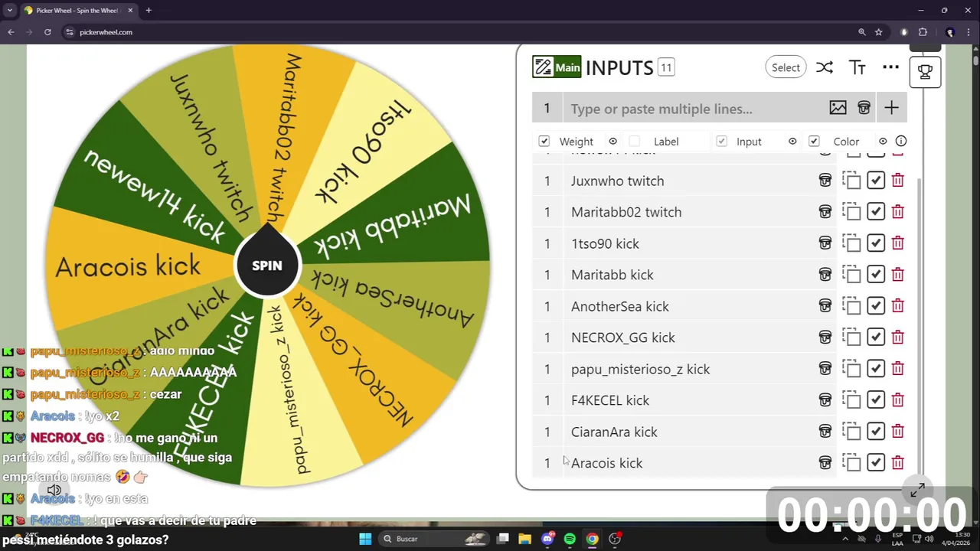The height and width of the screenshot is (551, 980).
Task: Duplicate the 1tso90 kick entry
Action: [851, 243]
